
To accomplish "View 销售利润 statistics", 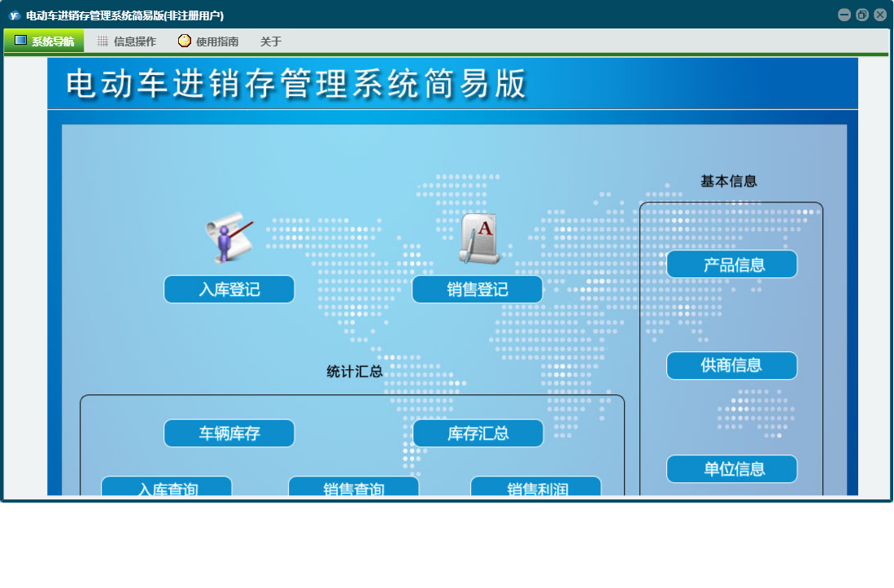I will (x=536, y=487).
